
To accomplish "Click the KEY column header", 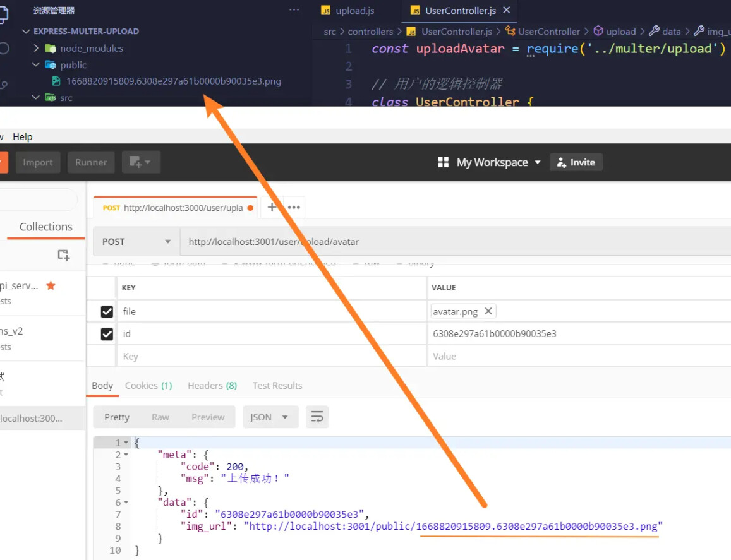I will point(129,287).
